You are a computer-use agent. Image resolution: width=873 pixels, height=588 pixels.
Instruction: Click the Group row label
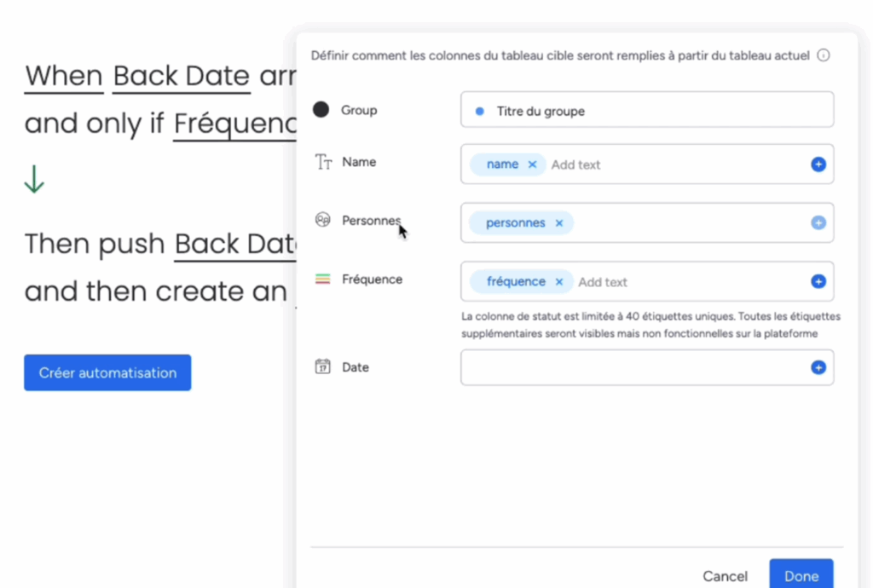[x=359, y=110]
